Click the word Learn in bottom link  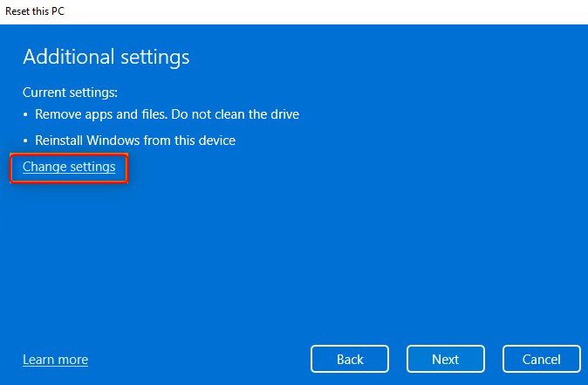(x=38, y=360)
